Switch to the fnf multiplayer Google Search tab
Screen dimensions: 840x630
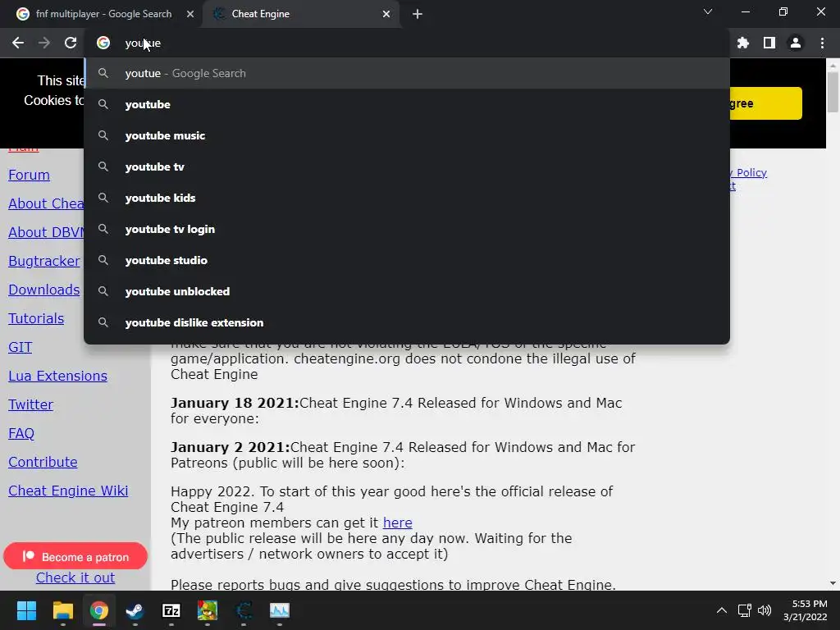[103, 14]
